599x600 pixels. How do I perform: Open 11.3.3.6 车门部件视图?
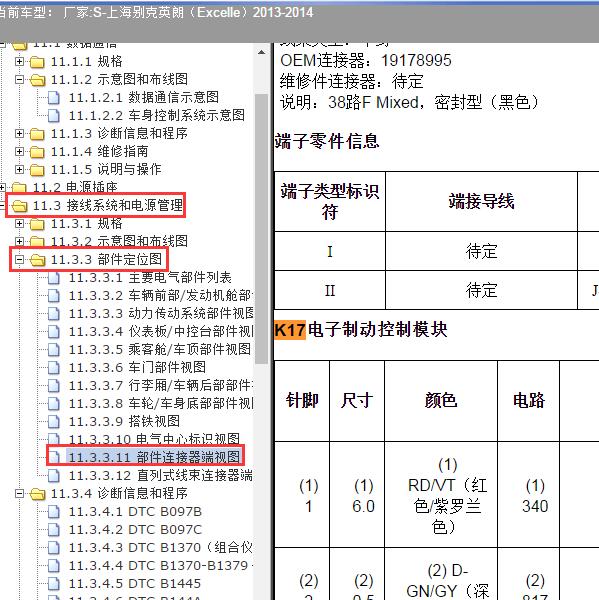point(137,367)
